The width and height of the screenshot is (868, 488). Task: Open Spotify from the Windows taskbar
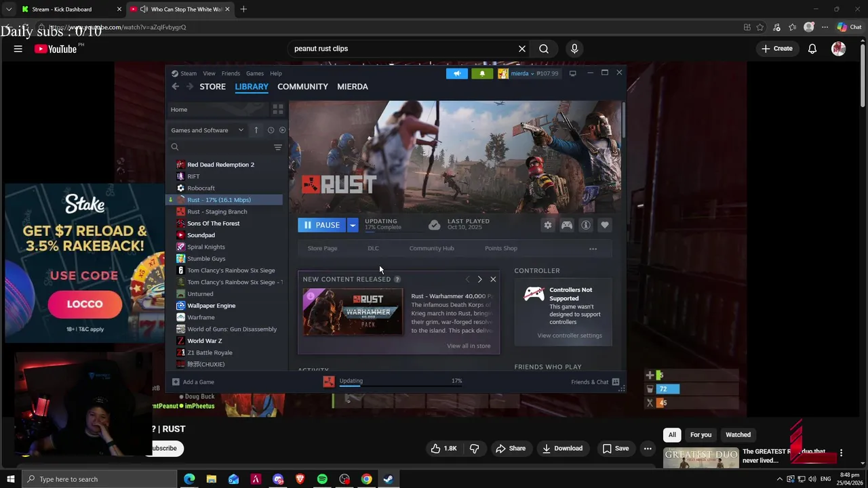point(322,479)
